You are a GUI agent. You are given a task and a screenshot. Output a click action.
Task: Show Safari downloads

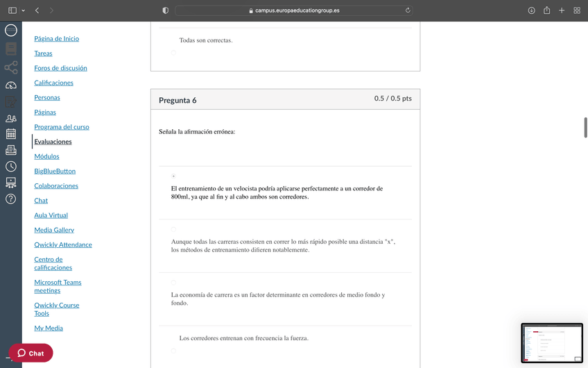pos(531,10)
